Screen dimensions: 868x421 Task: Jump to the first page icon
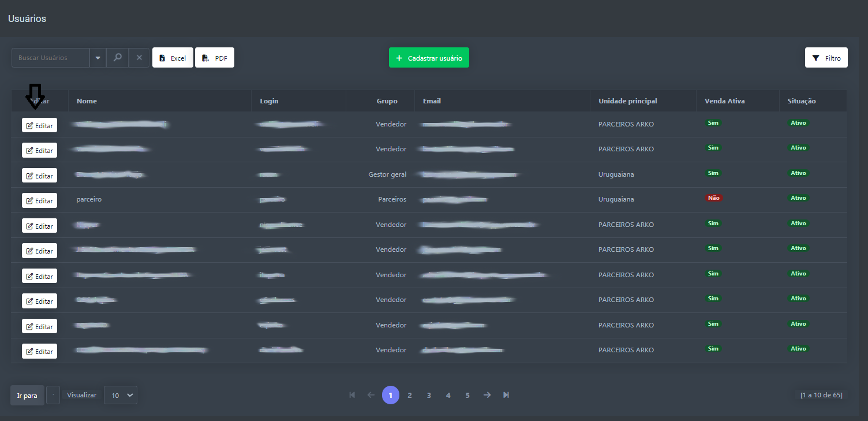click(352, 395)
